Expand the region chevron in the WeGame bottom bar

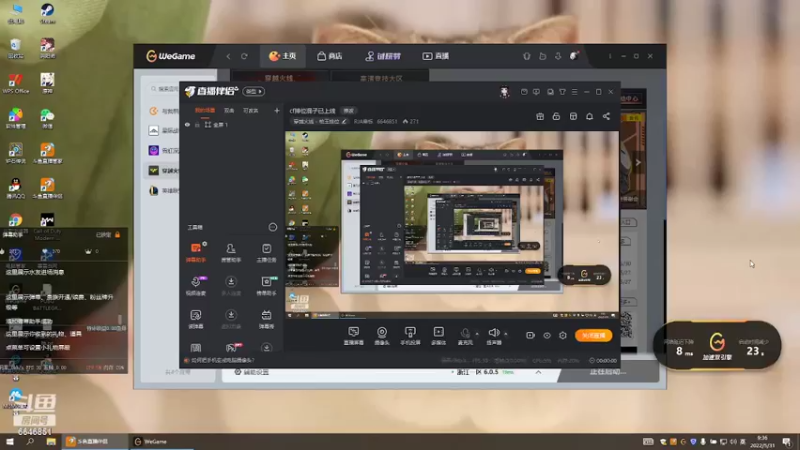tap(538, 372)
